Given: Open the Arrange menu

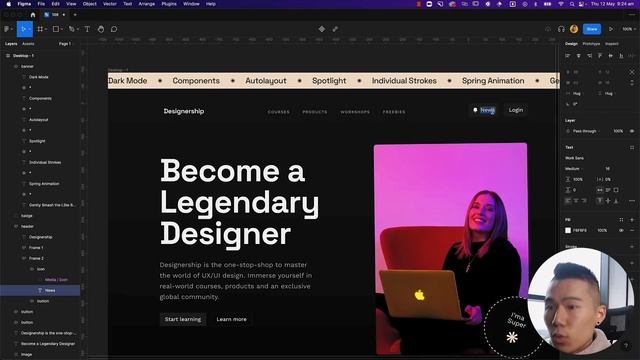Looking at the screenshot, I should (x=147, y=4).
